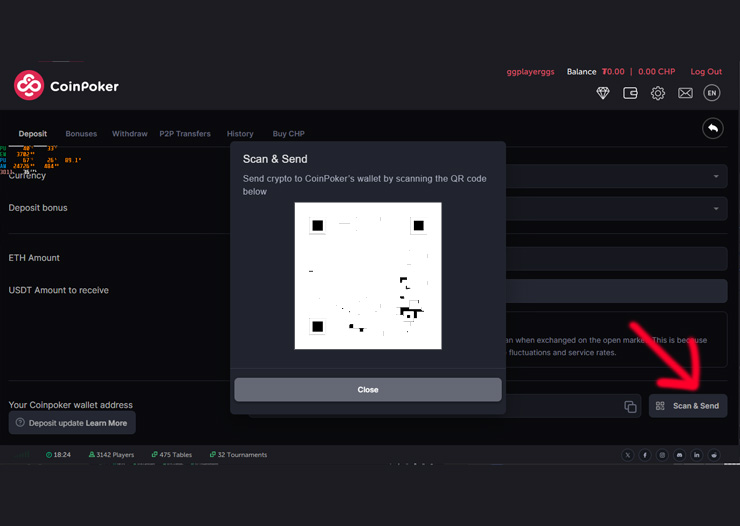The width and height of the screenshot is (740, 526).
Task: Click the Scan & Send button
Action: (x=688, y=406)
